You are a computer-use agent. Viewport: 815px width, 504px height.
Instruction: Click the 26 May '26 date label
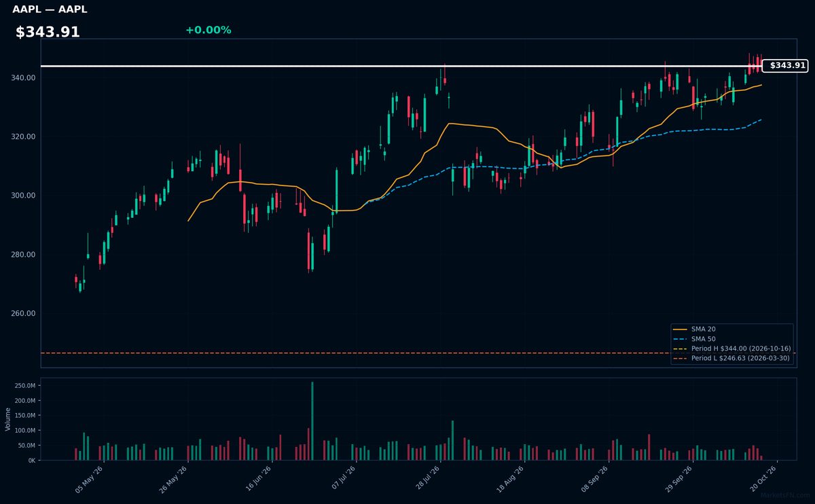point(174,479)
